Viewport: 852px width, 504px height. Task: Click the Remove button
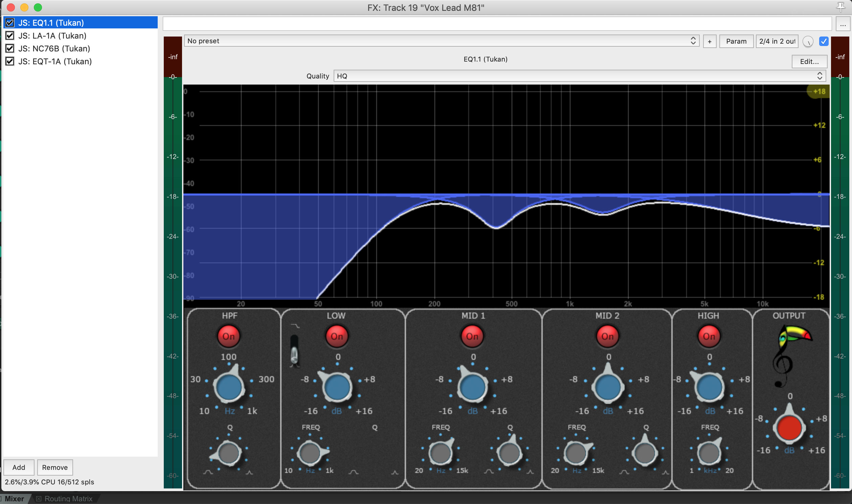[55, 467]
